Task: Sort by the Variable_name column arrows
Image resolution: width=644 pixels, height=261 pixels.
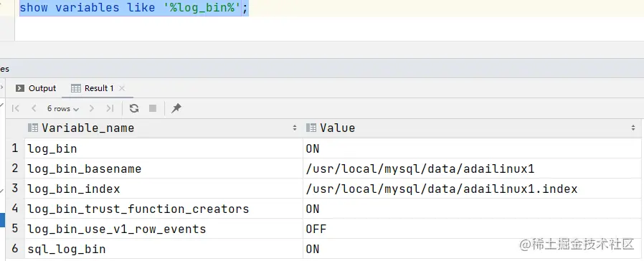Action: click(x=295, y=128)
